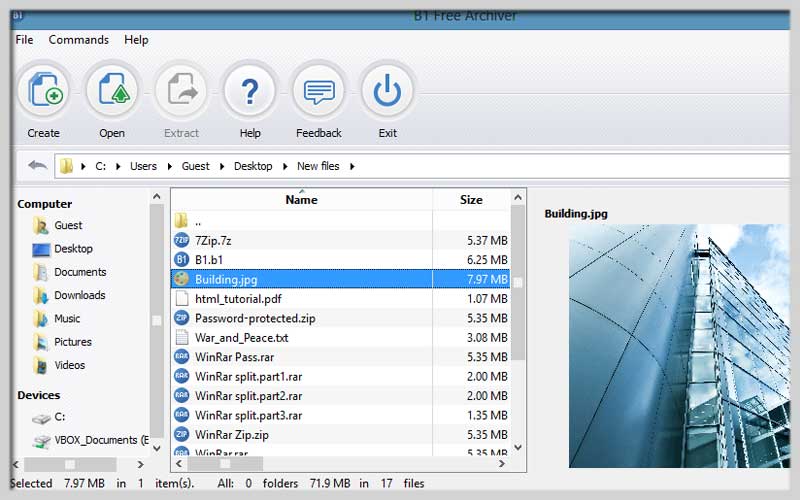The image size is (800, 500).
Task: Click the Feedback speech bubble icon
Action: [319, 90]
